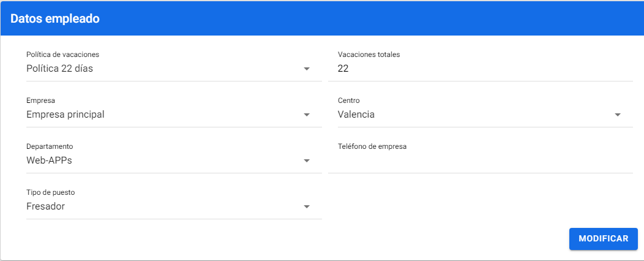
Task: Change the 'Fresador' job type selection
Action: tap(159, 206)
